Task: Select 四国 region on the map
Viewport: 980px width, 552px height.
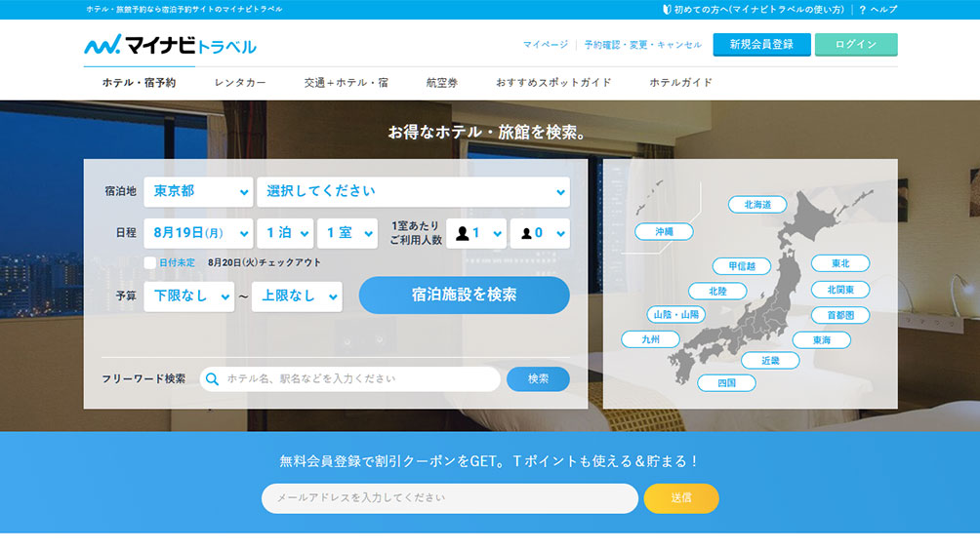Action: [x=726, y=382]
